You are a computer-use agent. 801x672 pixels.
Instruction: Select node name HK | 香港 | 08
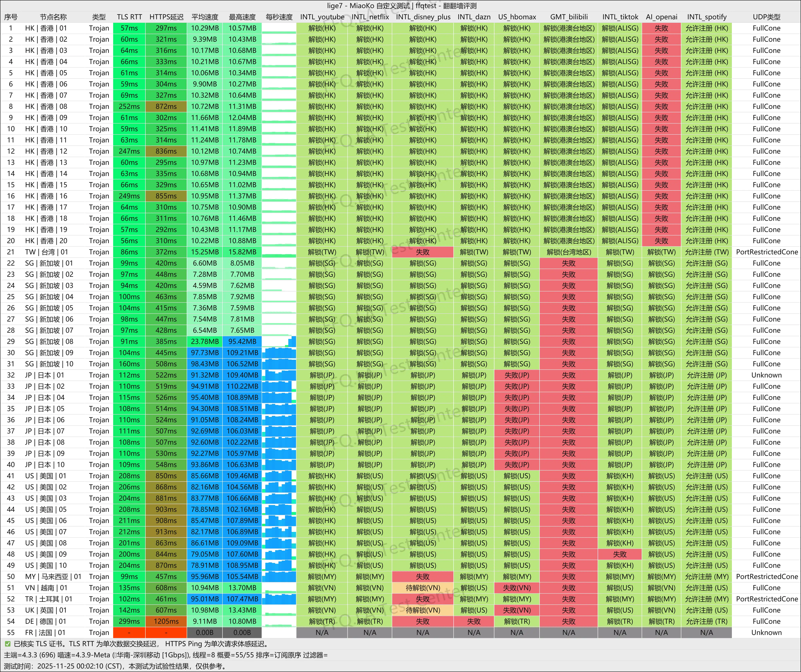[46, 107]
